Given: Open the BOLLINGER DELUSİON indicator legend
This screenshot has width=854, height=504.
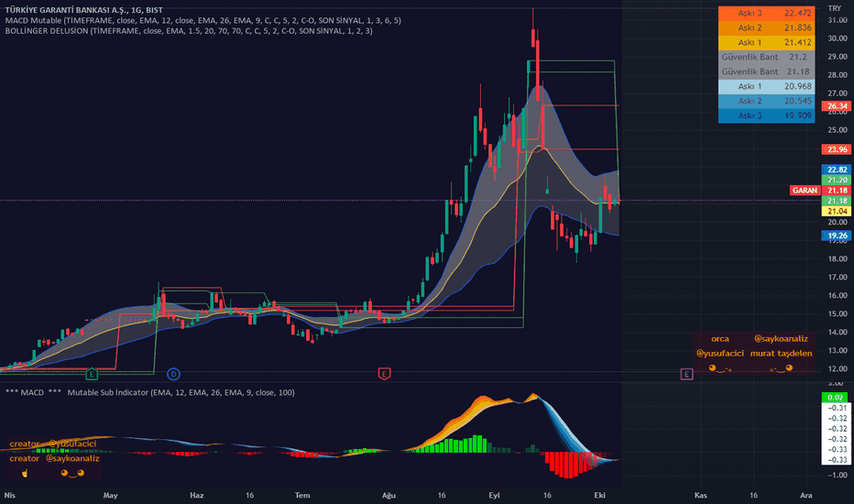Looking at the screenshot, I should coord(189,30).
